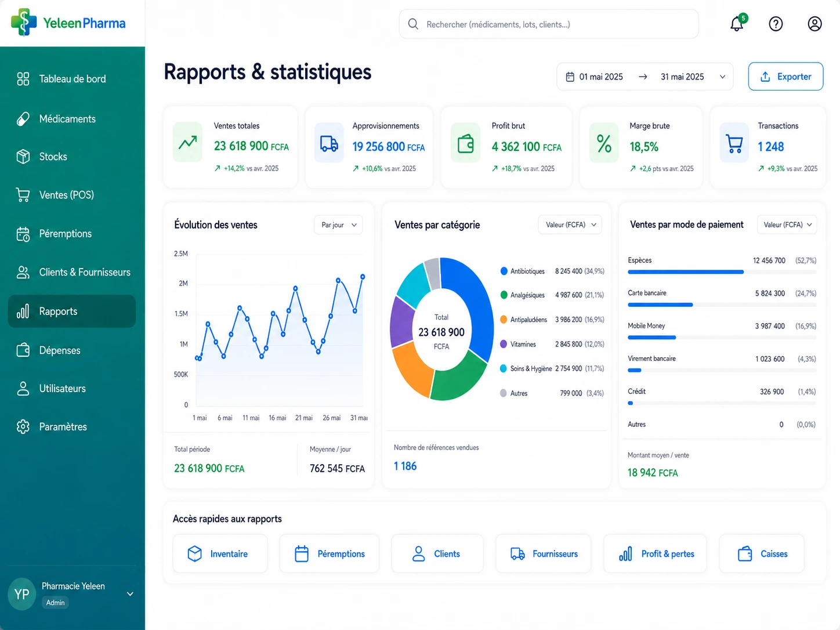
Task: Open the Inventaire quick report
Action: point(220,554)
